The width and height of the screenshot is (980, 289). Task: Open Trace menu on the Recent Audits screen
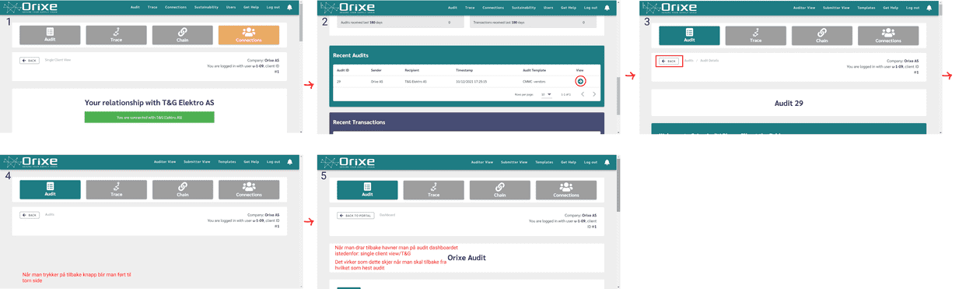[470, 8]
